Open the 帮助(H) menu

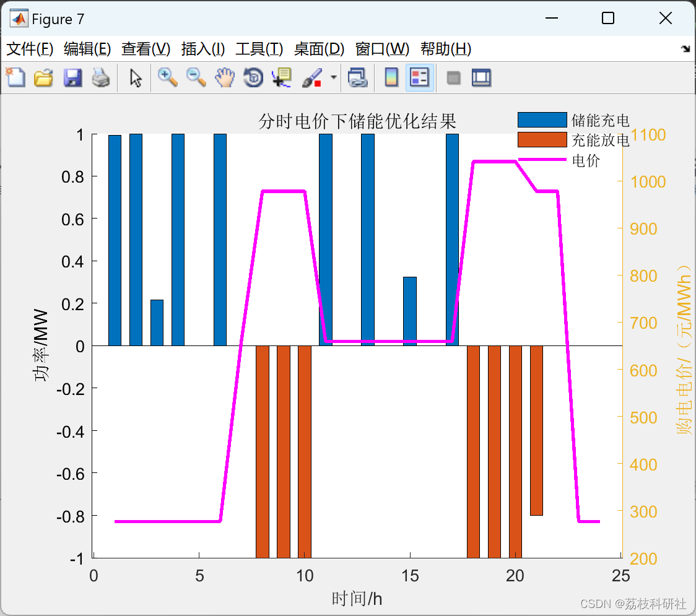446,49
